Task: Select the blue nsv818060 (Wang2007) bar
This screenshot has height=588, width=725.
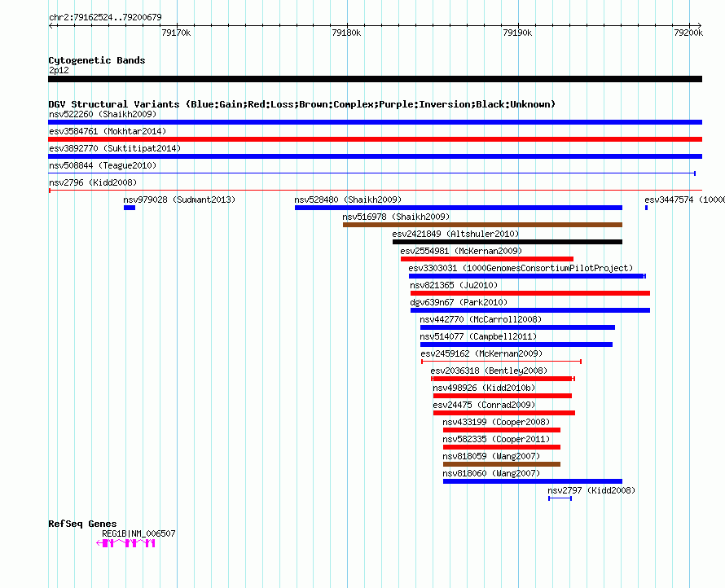Action: pos(533,481)
